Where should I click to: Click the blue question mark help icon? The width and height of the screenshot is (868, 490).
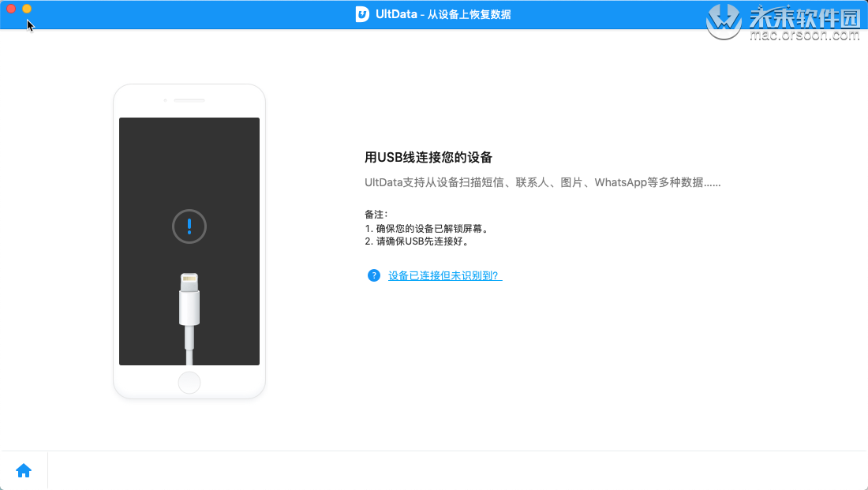click(374, 275)
